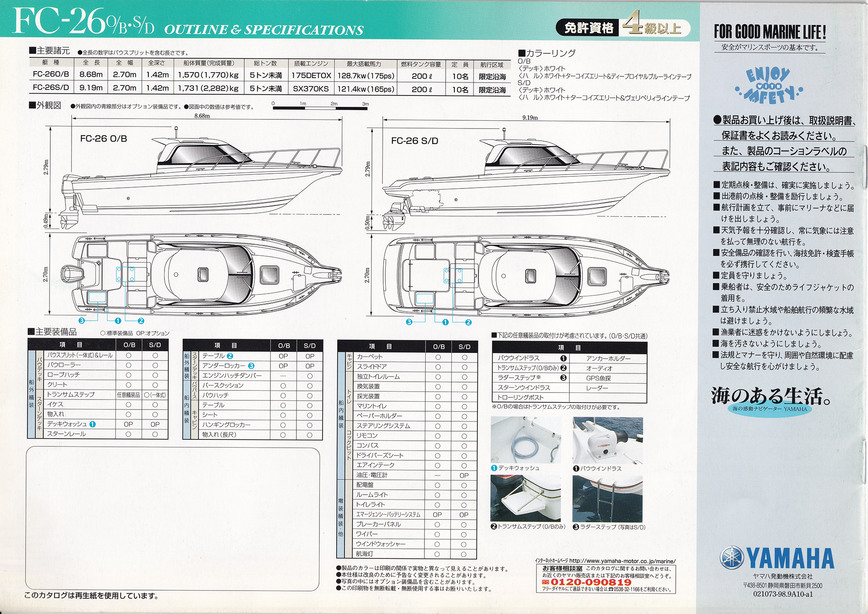Viewport: 868px width, 614px height.
Task: Click the 021073-98.9A10-a1 catalog code
Action: 783,594
